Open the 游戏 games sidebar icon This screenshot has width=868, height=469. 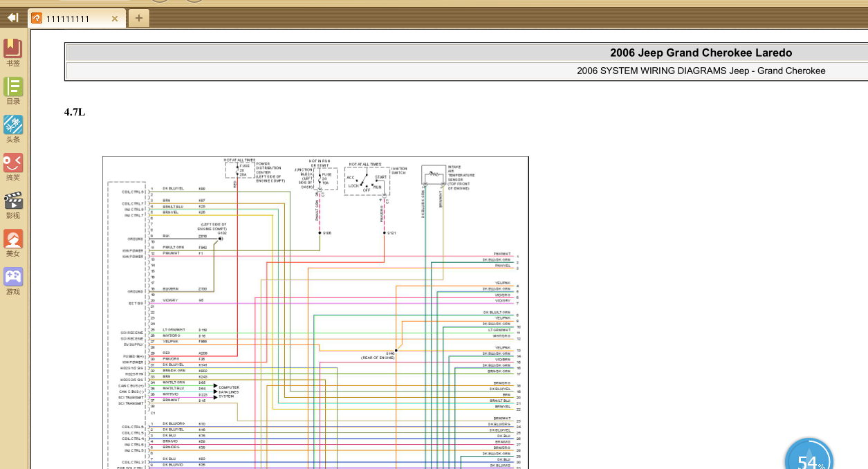click(13, 281)
